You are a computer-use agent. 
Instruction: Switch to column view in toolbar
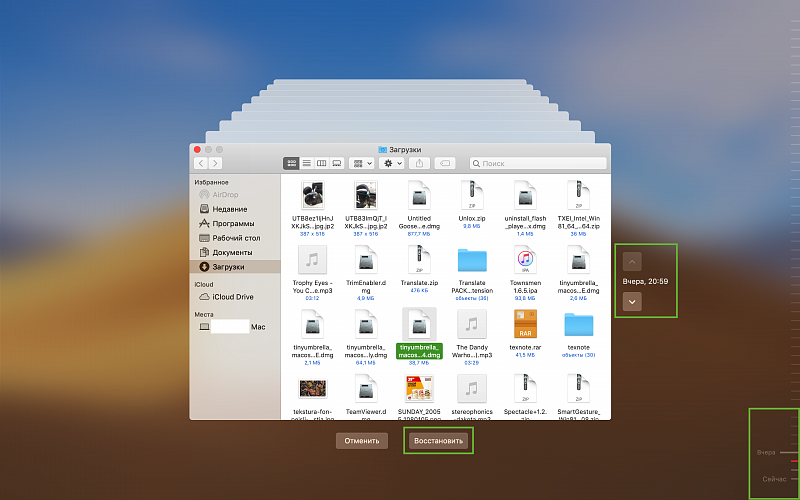321,163
